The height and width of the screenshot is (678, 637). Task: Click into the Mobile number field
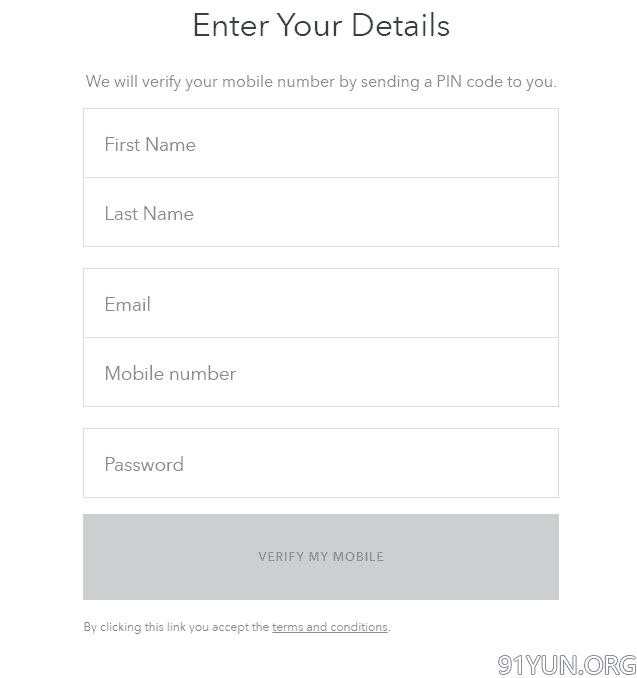[320, 373]
